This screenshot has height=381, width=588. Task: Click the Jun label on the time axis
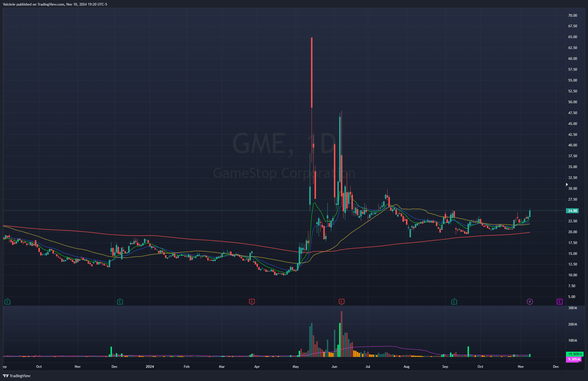coord(334,367)
